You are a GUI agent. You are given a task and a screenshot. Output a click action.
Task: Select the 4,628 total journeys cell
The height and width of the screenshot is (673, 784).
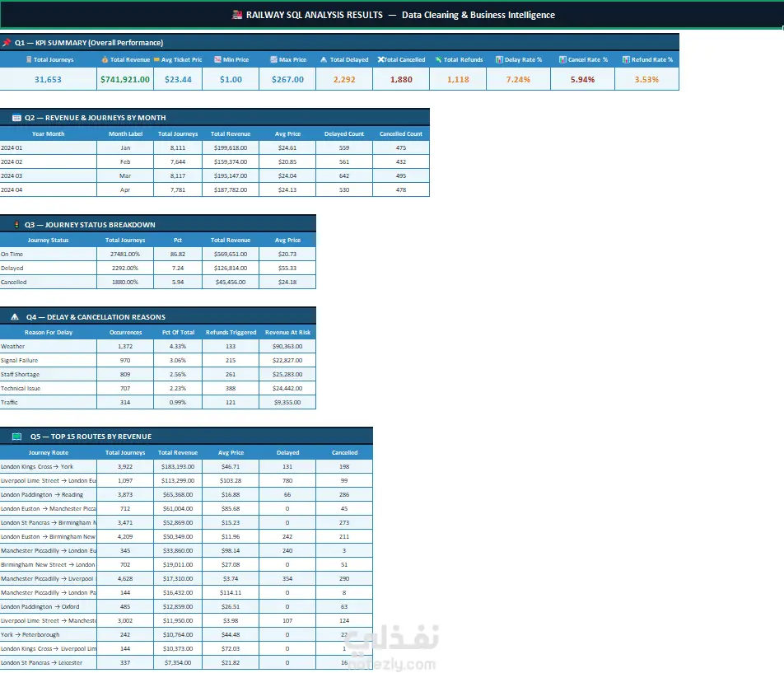125,578
